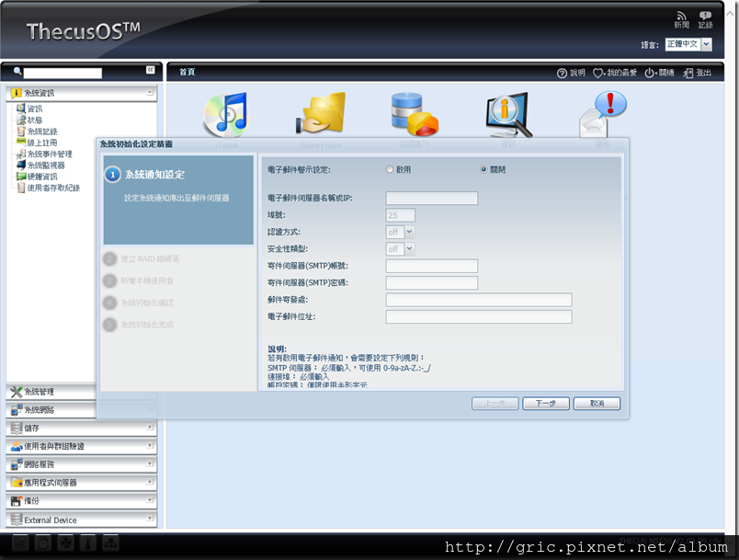Click 下一步 next button
Screen dimensions: 739x560
546,404
